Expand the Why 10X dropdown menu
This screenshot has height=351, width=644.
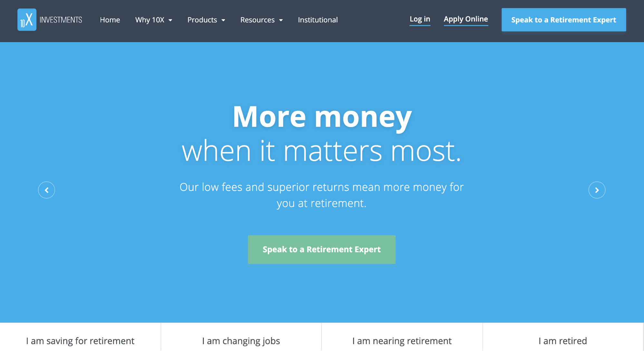click(x=152, y=19)
